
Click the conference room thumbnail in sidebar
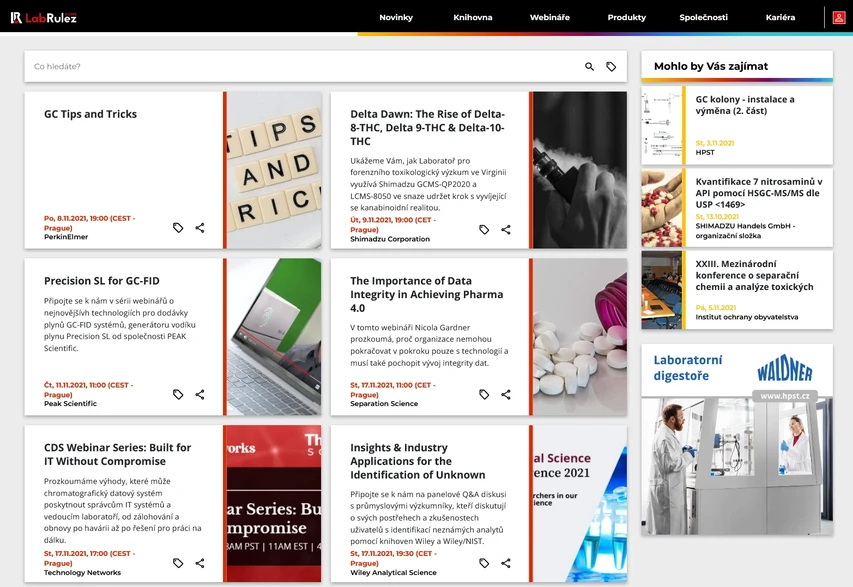coord(662,290)
